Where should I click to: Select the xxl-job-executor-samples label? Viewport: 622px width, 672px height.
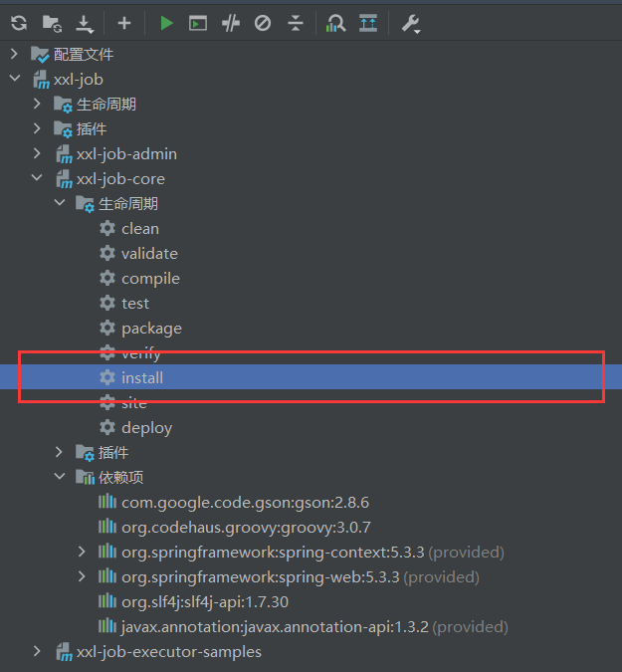(169, 652)
